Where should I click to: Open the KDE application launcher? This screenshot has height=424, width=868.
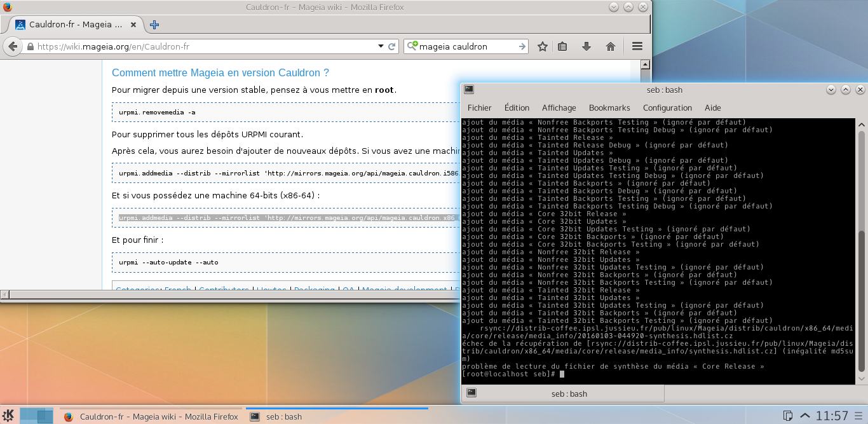tap(9, 416)
